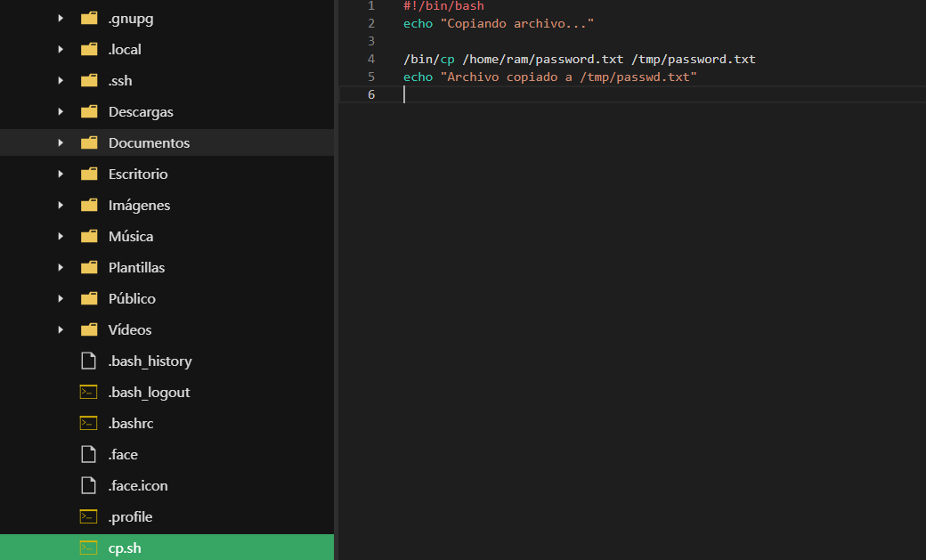The height and width of the screenshot is (560, 926).
Task: Expand the Imágenes folder arrow
Action: tap(61, 205)
